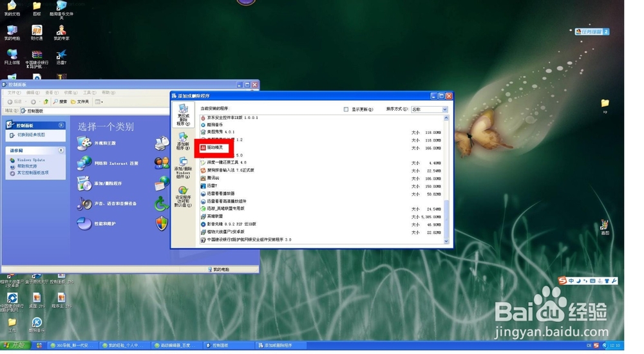The width and height of the screenshot is (644, 354).
Task: Click scroll-up arrow of programs list
Action: pyautogui.click(x=446, y=118)
